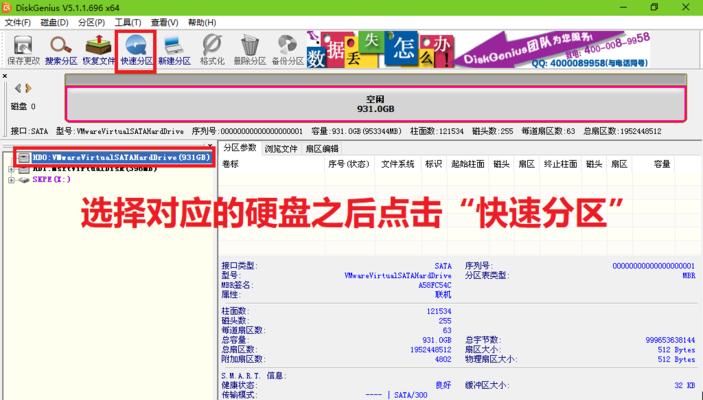Go to next disk with right arrow
The height and width of the screenshot is (400, 703).
click(x=28, y=88)
